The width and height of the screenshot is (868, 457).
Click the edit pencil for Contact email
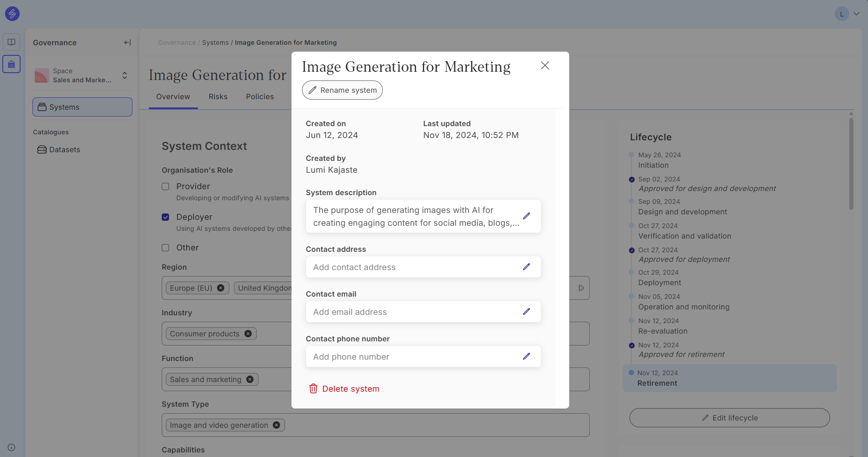tap(526, 312)
